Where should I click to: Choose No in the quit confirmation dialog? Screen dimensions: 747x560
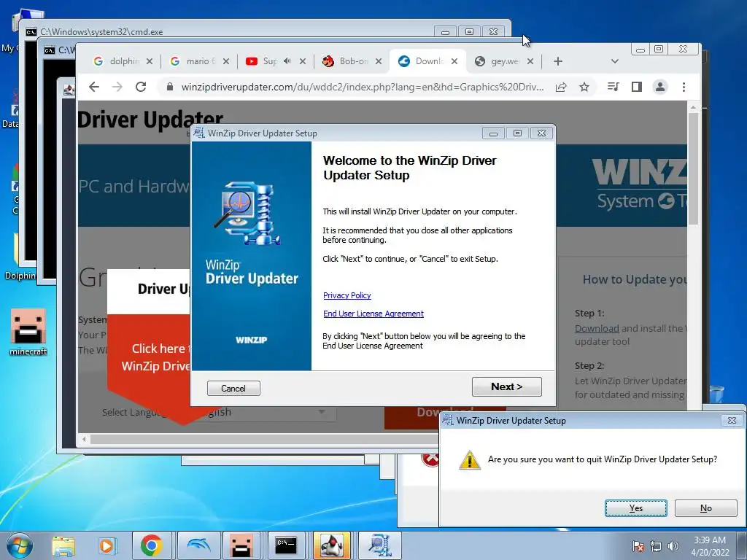pos(706,508)
